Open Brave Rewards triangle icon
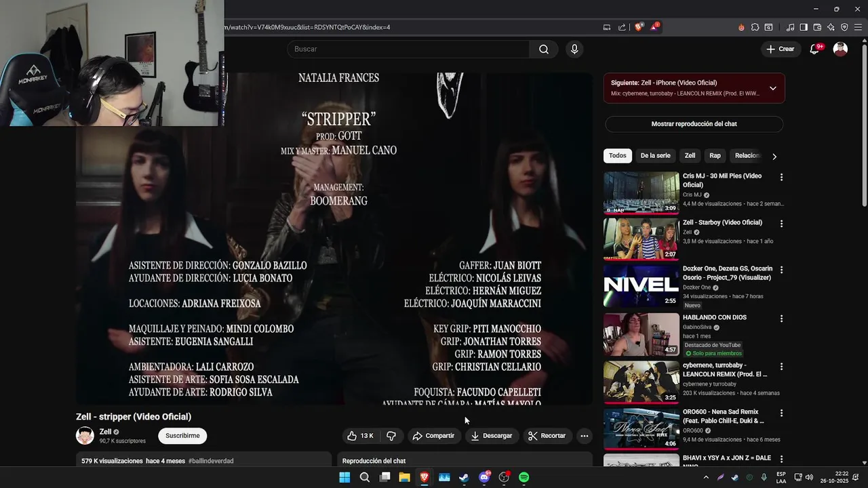The width and height of the screenshot is (868, 488). (x=654, y=27)
